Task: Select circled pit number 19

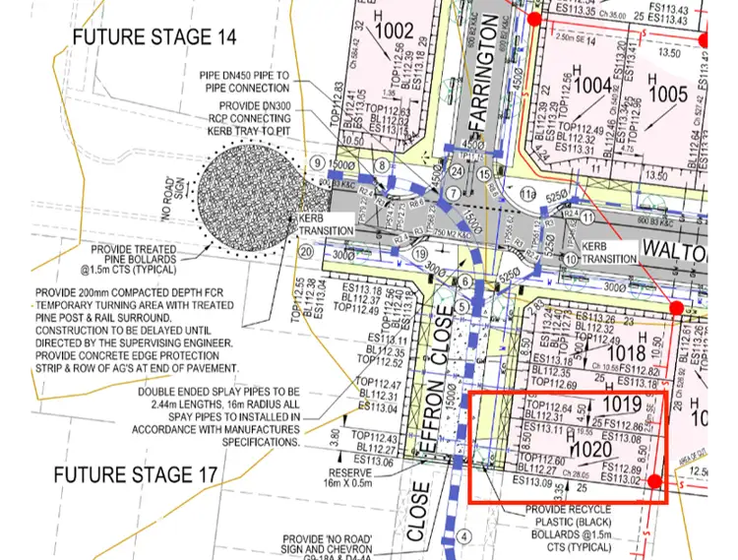Action: (x=420, y=253)
